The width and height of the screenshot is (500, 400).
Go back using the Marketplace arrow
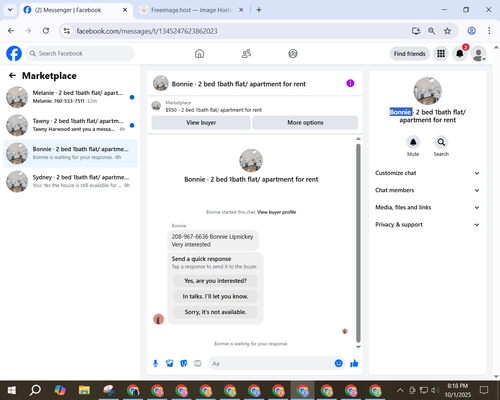tap(12, 76)
